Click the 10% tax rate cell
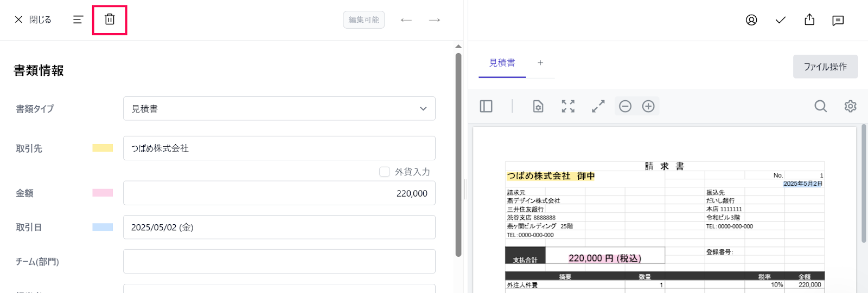Screen dimensions: 868x293 (777, 285)
